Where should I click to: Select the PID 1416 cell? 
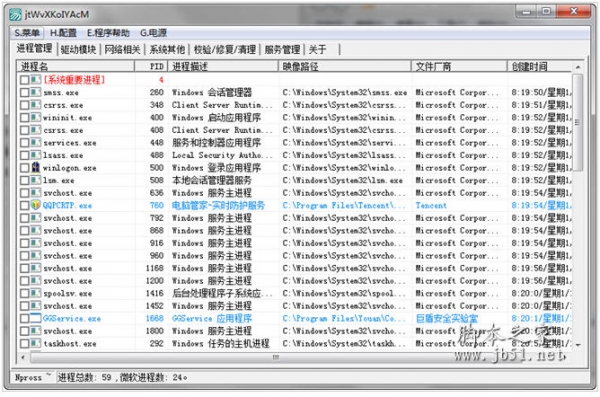(x=155, y=293)
